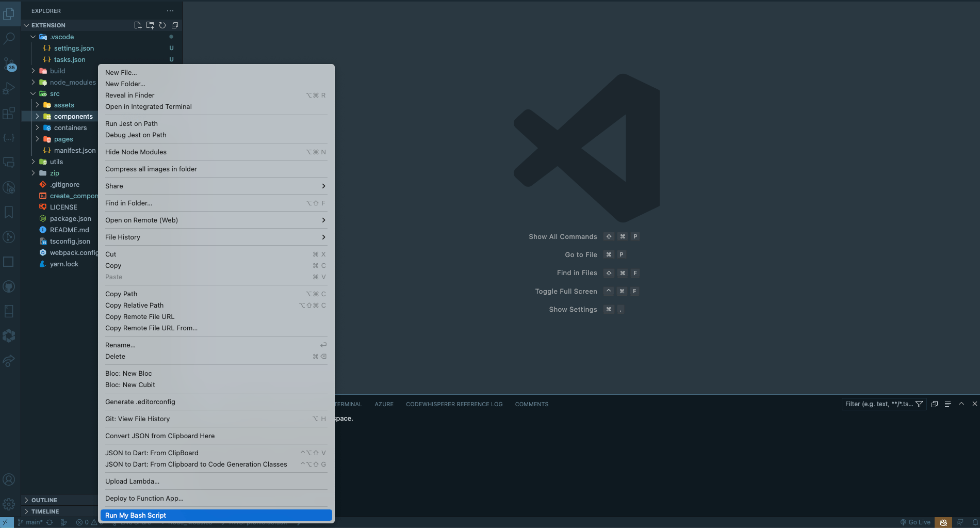Close the bottom panel

(x=974, y=404)
